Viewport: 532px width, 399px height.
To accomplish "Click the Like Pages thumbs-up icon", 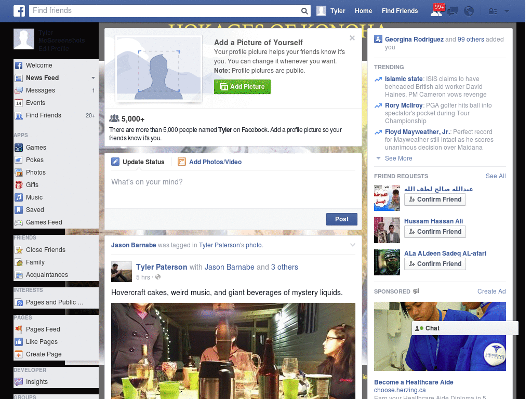I will point(19,342).
